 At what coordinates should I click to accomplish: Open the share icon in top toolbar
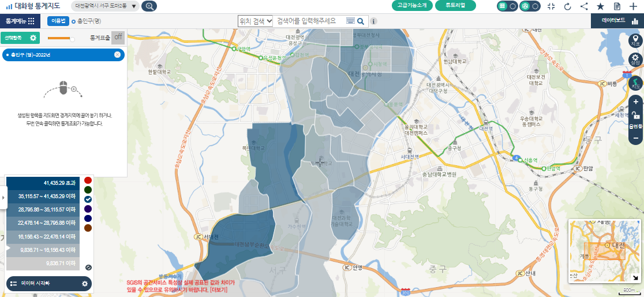(584, 6)
